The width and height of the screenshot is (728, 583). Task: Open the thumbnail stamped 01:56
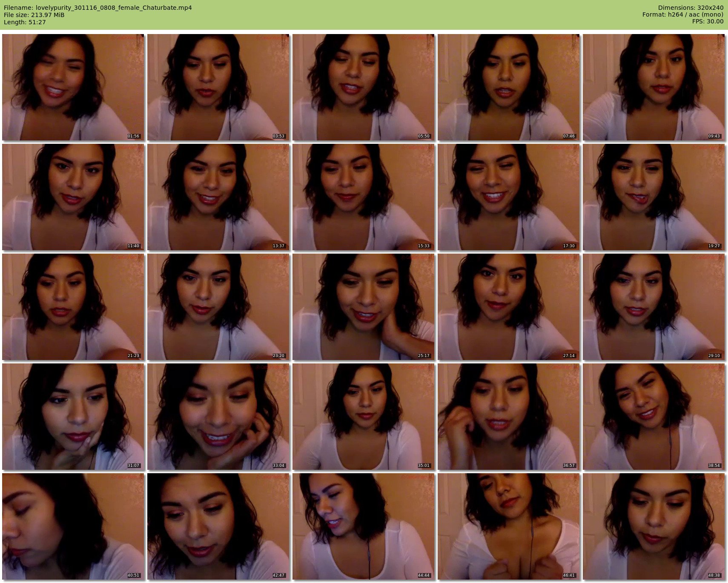click(x=73, y=87)
